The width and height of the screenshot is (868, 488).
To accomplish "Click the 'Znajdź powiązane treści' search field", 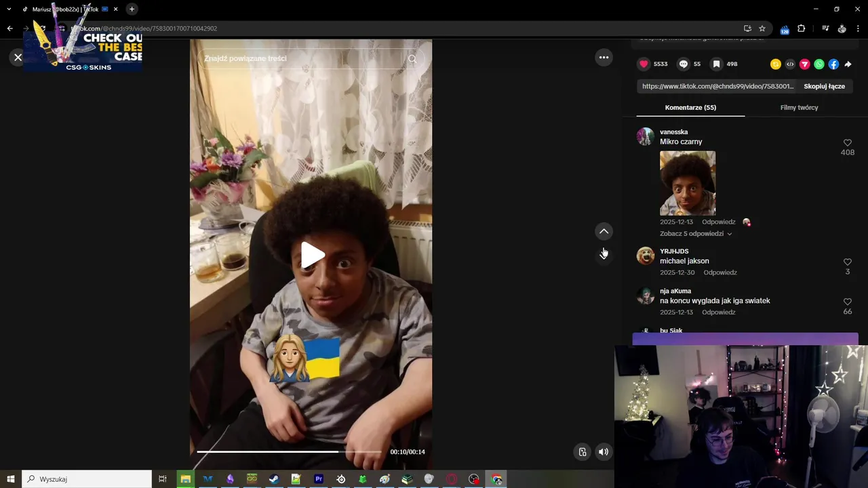I will [x=302, y=58].
